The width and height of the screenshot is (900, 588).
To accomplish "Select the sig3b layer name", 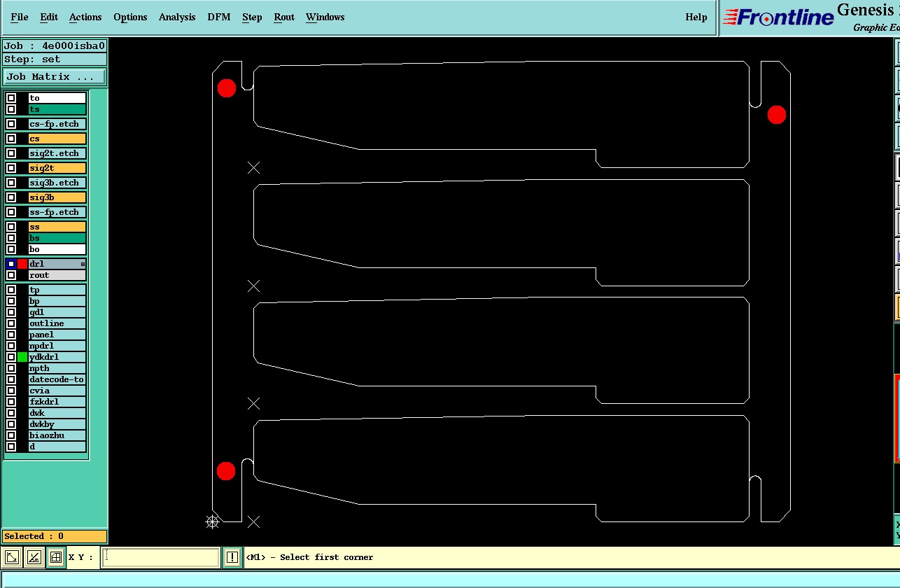I will 57,197.
